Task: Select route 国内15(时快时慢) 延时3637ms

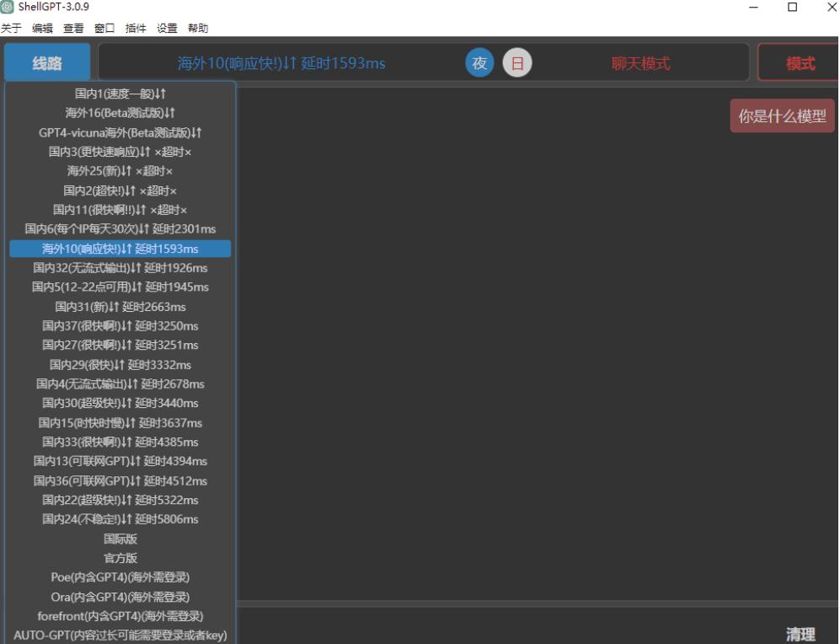Action: click(x=120, y=422)
